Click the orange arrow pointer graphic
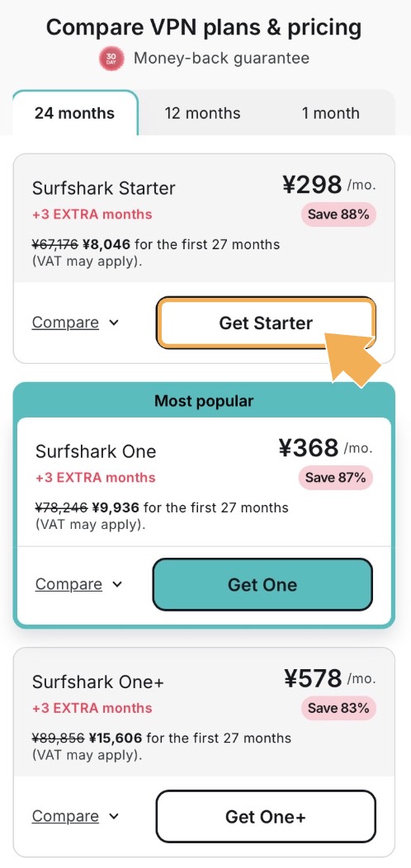The height and width of the screenshot is (868, 411). click(x=352, y=358)
